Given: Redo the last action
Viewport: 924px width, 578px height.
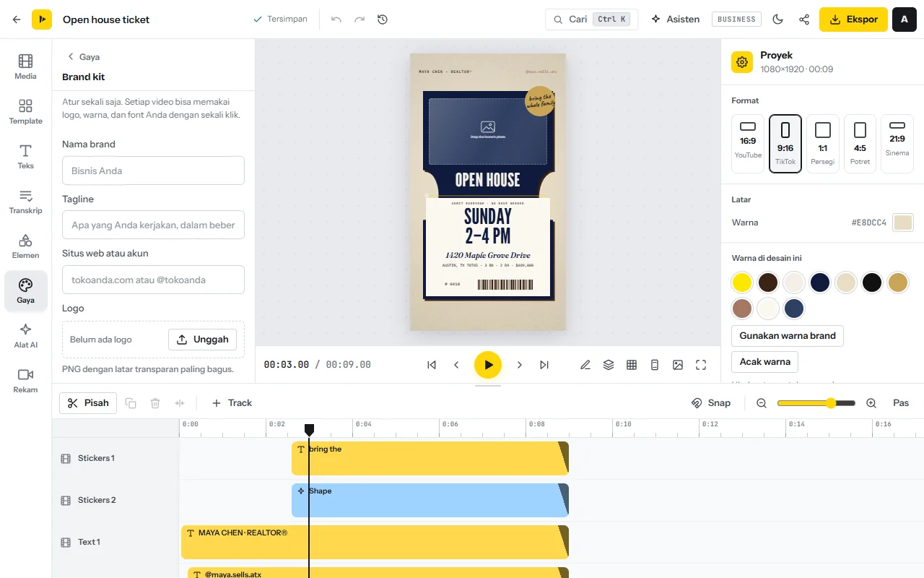Looking at the screenshot, I should pos(359,20).
